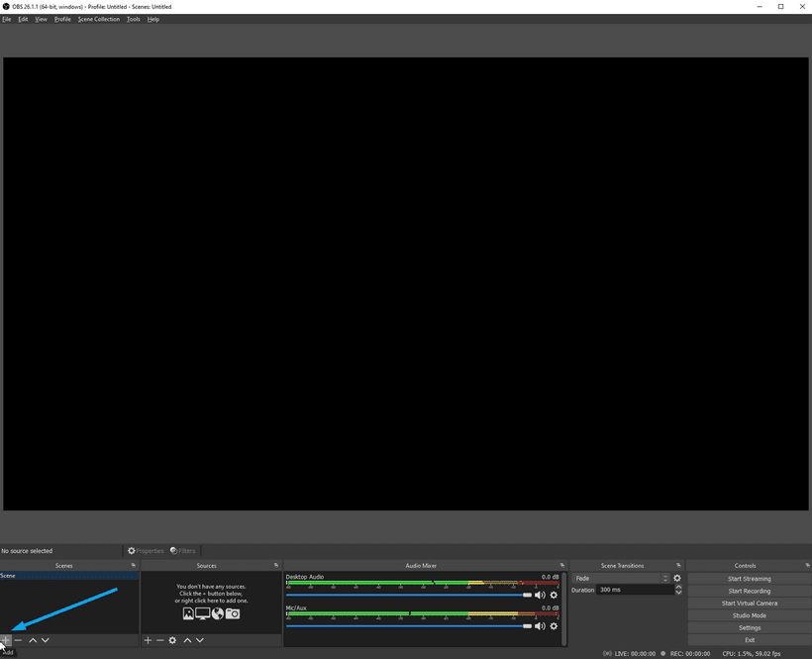Mute the Mic/Aux speaker toggle
Viewport: 812px width, 659px height.
[540, 625]
